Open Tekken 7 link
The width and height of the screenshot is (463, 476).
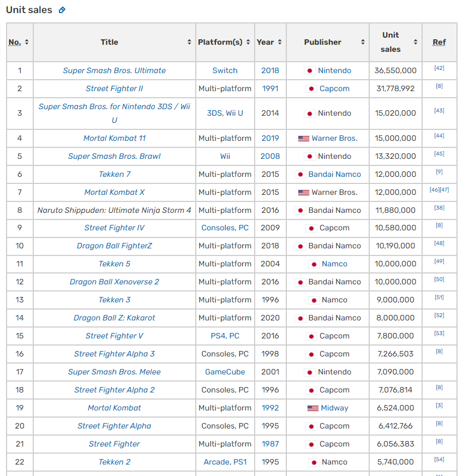point(115,174)
